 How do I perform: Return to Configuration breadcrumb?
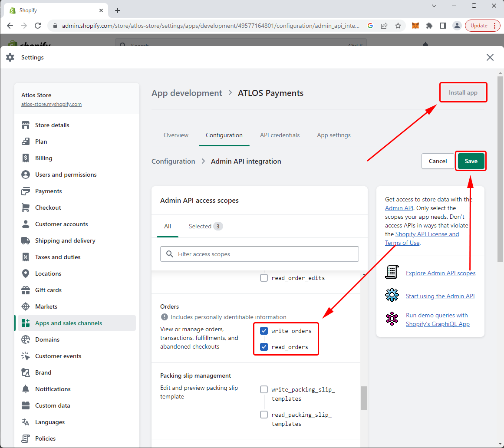pyautogui.click(x=173, y=161)
